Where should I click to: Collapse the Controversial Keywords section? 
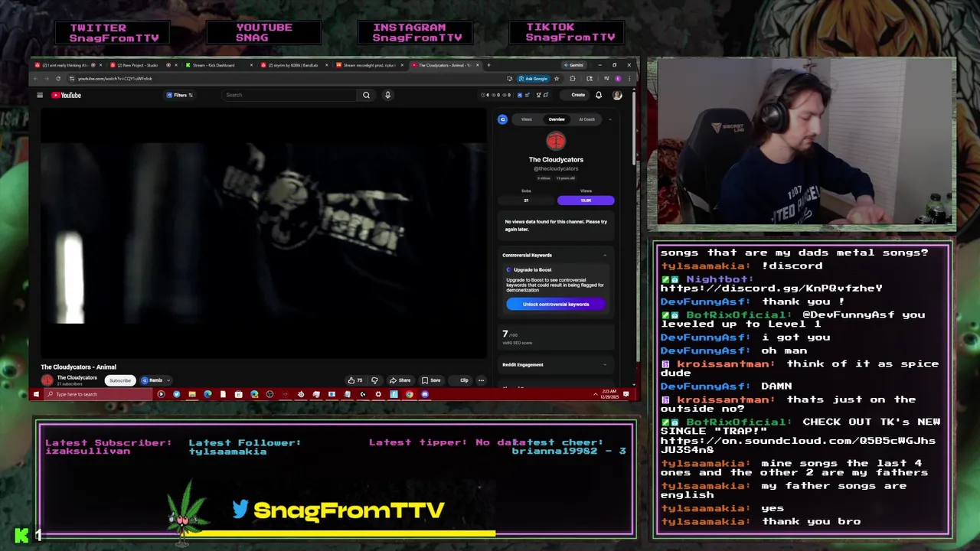pyautogui.click(x=605, y=255)
